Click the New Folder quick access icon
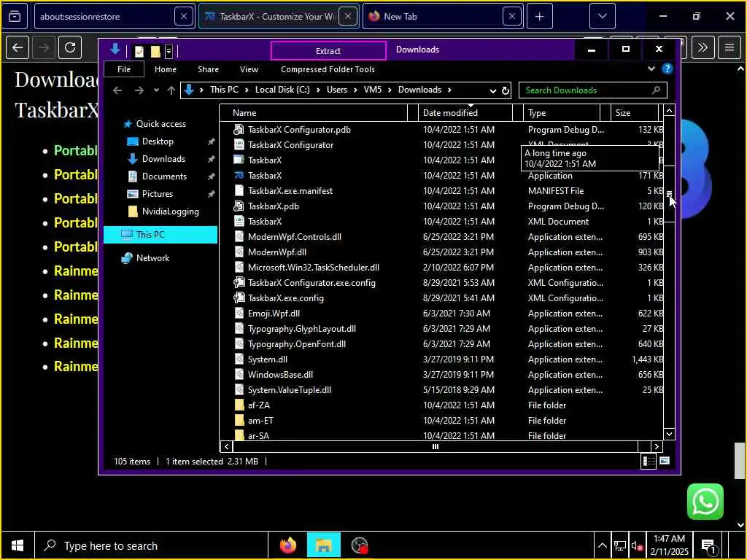 coord(155,51)
